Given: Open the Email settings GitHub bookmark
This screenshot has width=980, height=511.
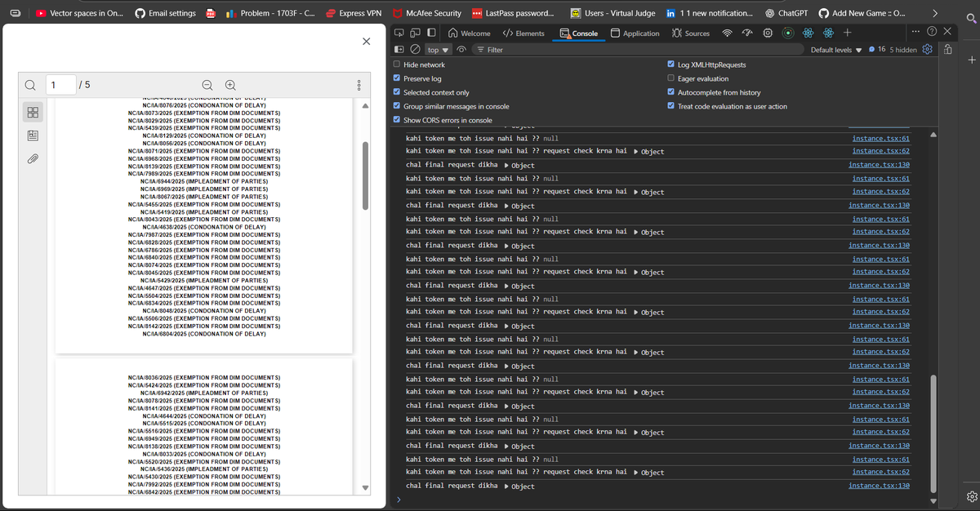Looking at the screenshot, I should [166, 13].
